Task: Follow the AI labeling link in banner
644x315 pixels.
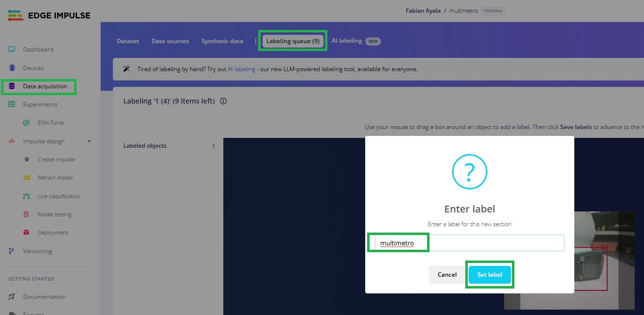Action: (241, 69)
